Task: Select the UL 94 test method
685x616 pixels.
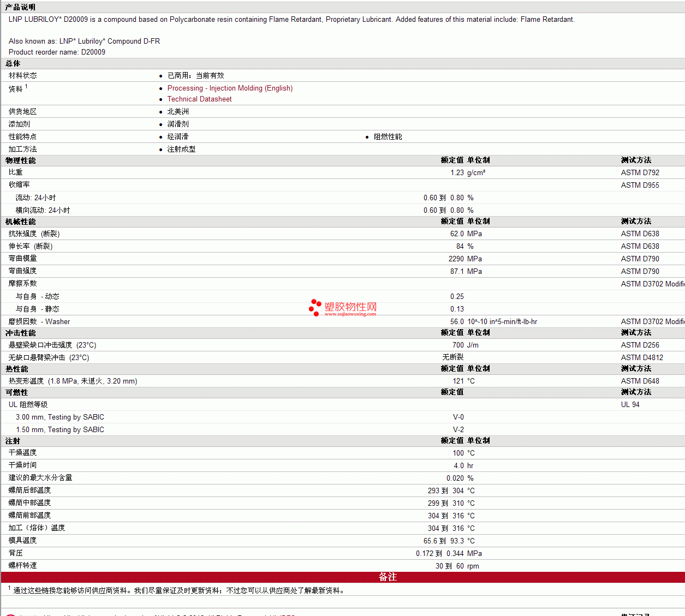Action: pyautogui.click(x=630, y=405)
